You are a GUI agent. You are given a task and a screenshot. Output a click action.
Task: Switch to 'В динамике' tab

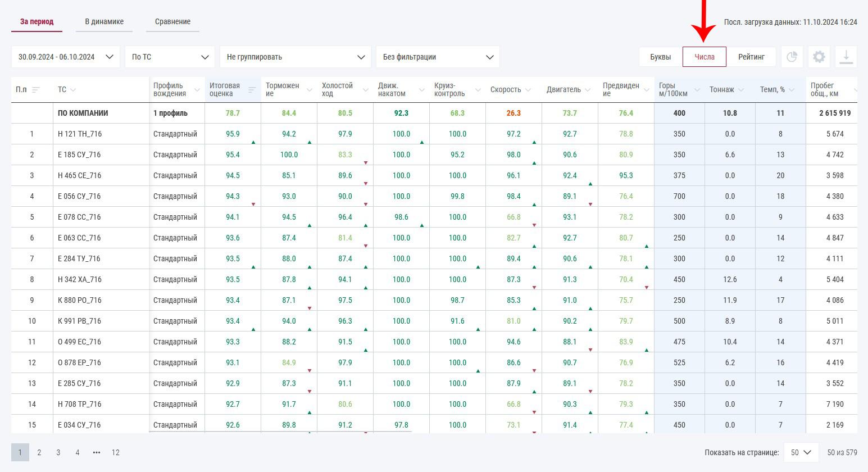pyautogui.click(x=104, y=21)
